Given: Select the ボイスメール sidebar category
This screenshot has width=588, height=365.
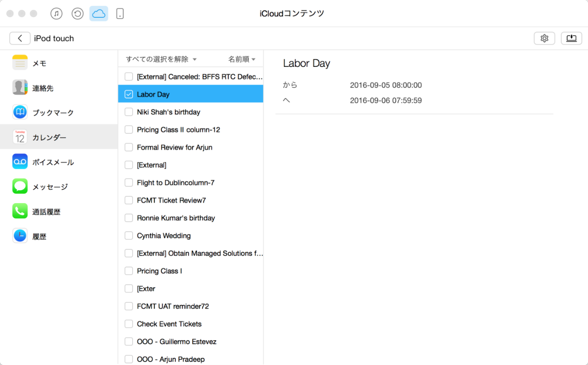Looking at the screenshot, I should [59, 162].
